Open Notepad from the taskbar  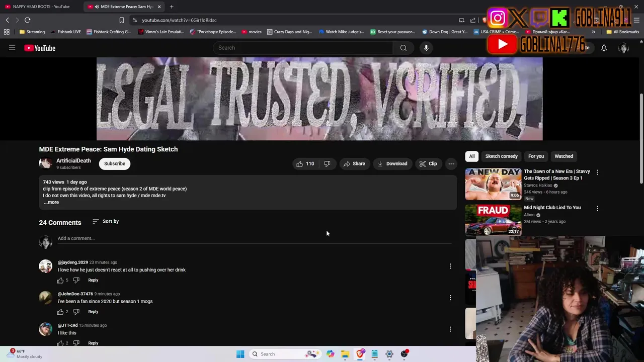pos(374,354)
